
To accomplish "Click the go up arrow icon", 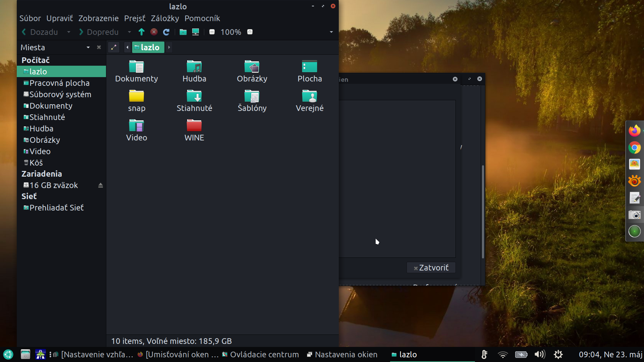I will pyautogui.click(x=141, y=32).
